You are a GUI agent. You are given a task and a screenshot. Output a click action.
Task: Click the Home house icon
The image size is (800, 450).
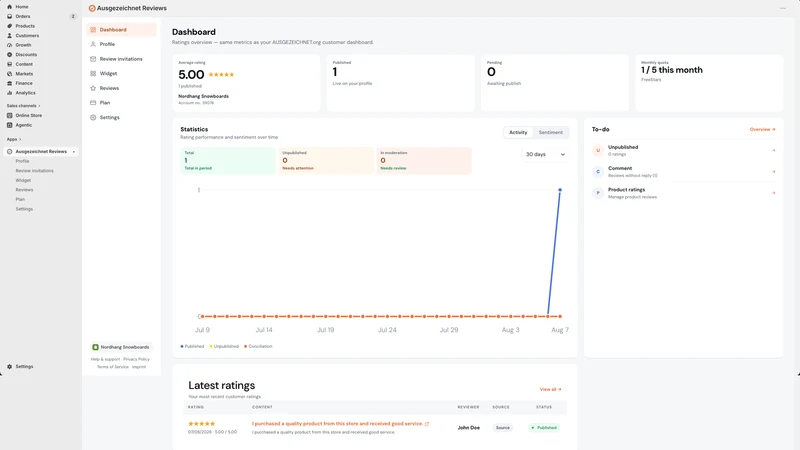[x=9, y=7]
